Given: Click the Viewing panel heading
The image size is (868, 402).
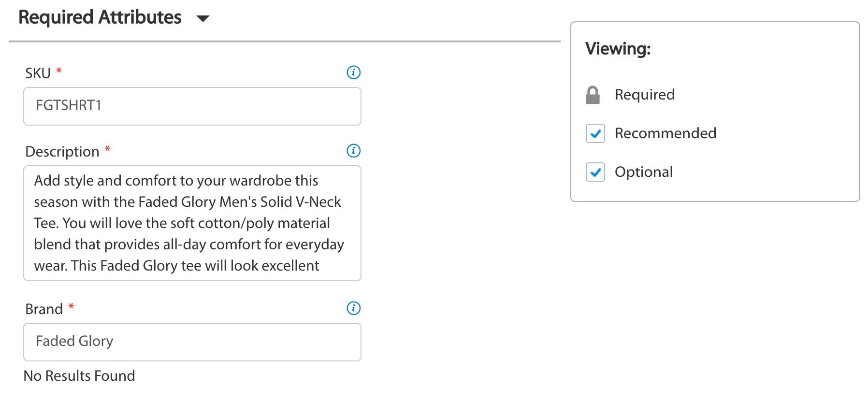Looking at the screenshot, I should click(x=618, y=49).
